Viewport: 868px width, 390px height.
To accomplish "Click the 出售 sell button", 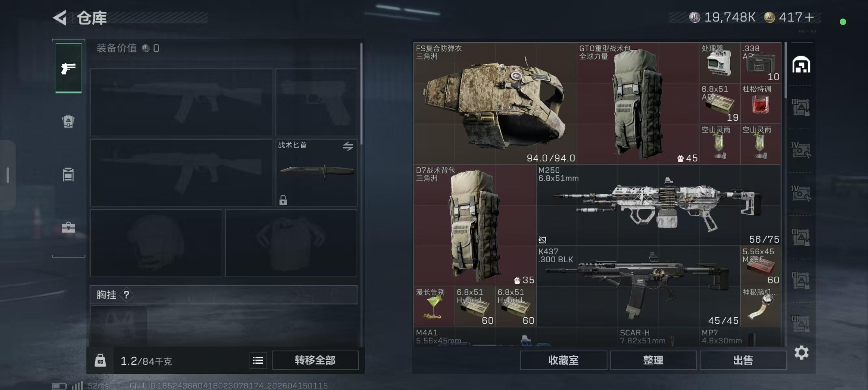I will pos(743,360).
